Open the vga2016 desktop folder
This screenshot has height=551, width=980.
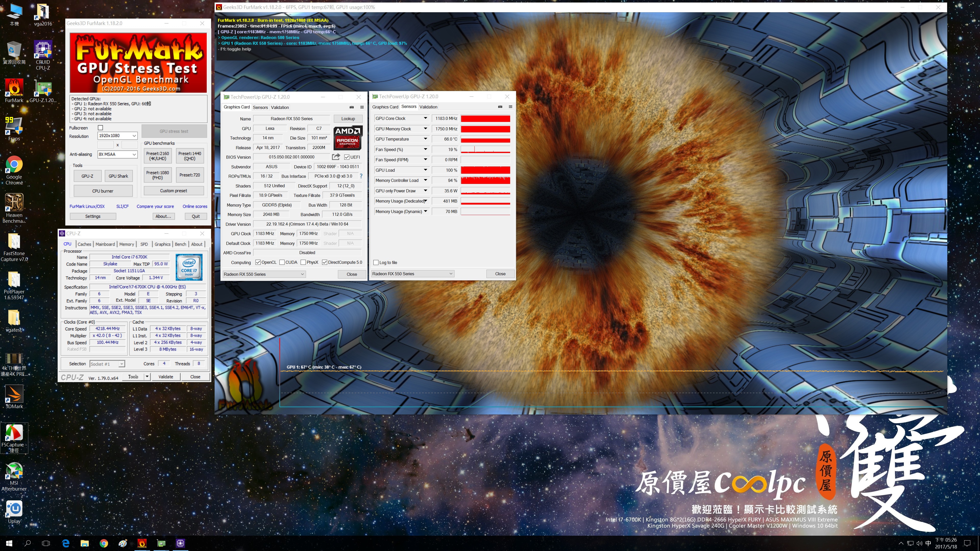(43, 15)
